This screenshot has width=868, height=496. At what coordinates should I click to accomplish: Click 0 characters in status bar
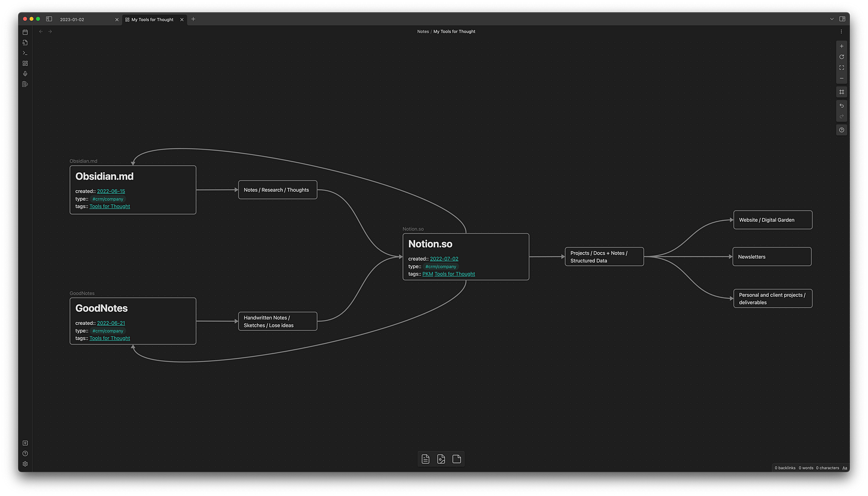click(827, 468)
